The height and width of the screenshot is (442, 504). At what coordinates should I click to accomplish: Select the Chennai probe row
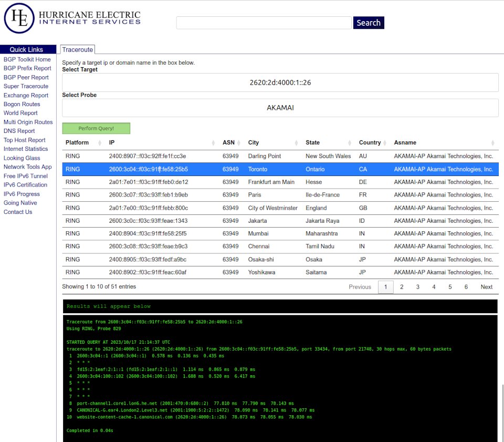pyautogui.click(x=280, y=246)
